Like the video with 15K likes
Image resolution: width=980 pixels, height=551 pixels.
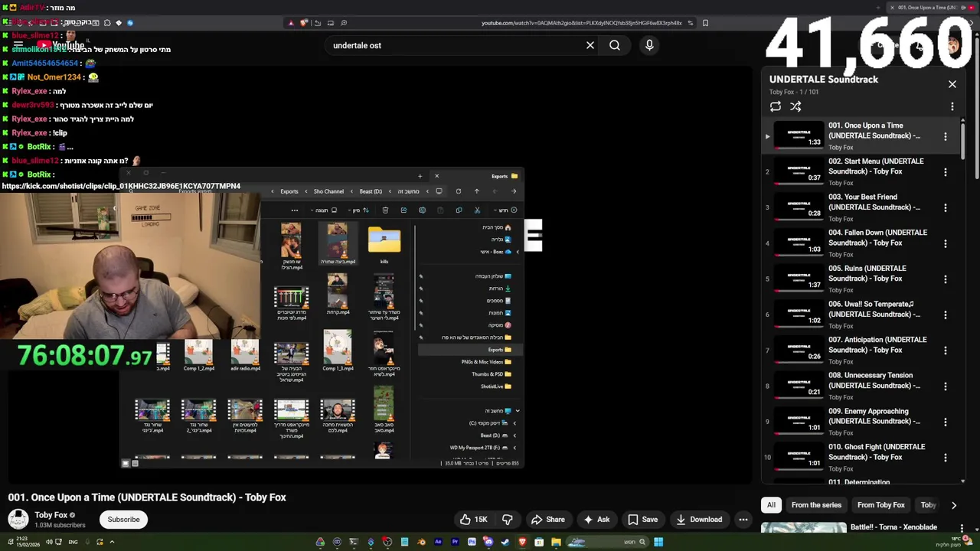click(x=474, y=520)
